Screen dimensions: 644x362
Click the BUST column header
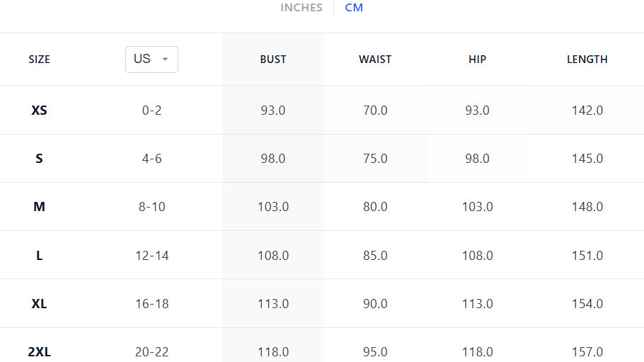[x=273, y=60]
